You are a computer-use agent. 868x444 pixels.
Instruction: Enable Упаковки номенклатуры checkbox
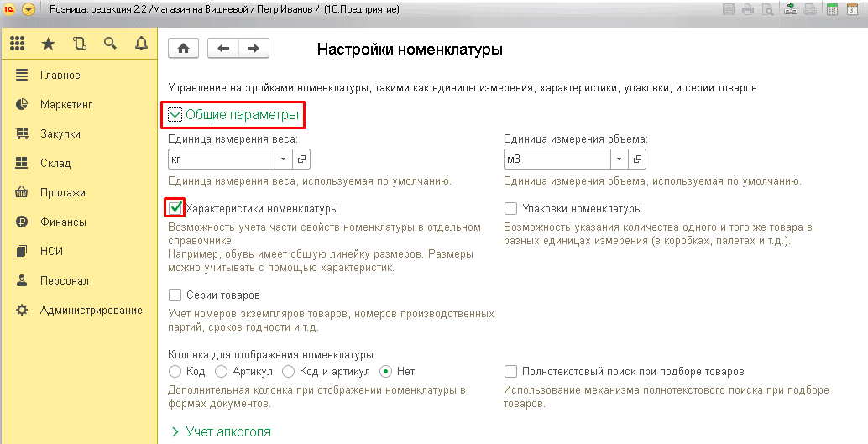tap(510, 208)
